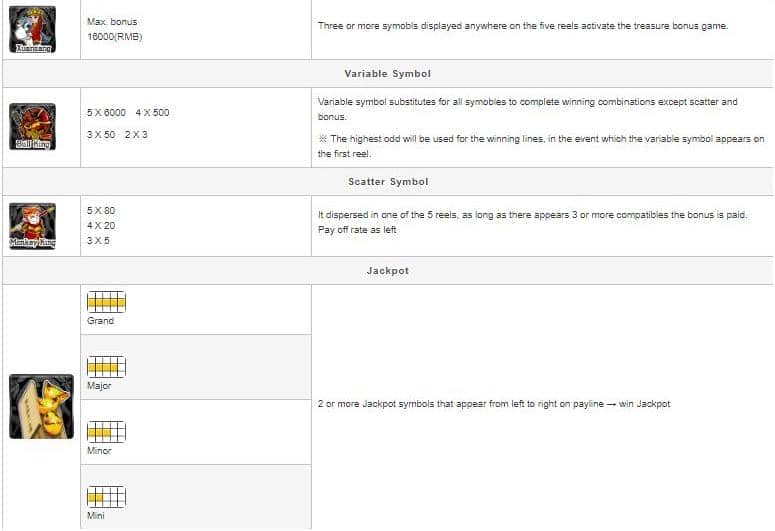Click the 5 X 6000 payout value
The width and height of the screenshot is (775, 531).
106,113
